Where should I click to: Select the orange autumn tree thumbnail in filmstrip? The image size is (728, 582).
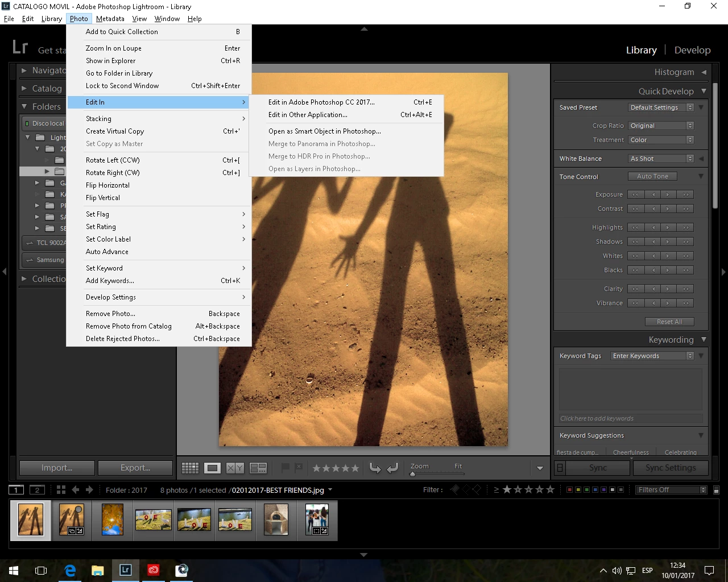113,520
